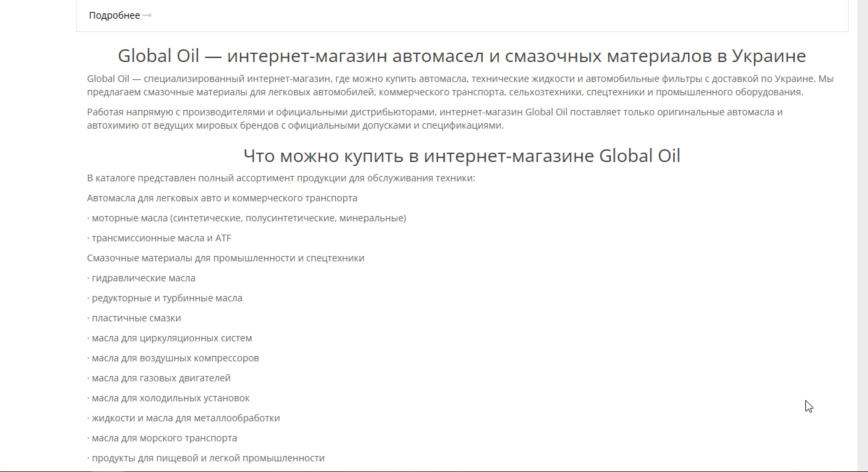The width and height of the screenshot is (868, 472).
Task: Click line Смазочные материалы для промышленности
Action: coord(226,258)
